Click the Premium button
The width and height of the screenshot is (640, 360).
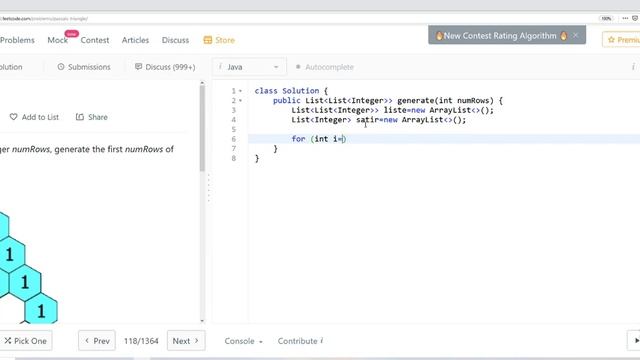[x=621, y=40]
